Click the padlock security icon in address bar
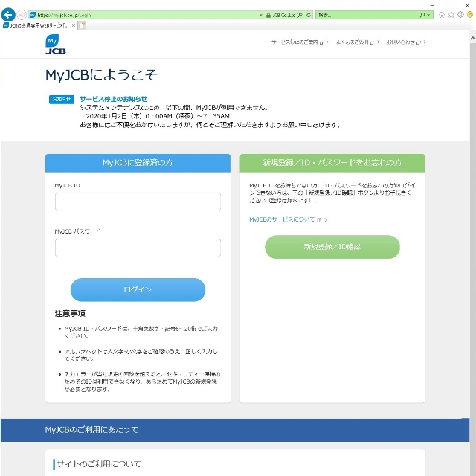 coord(268,15)
